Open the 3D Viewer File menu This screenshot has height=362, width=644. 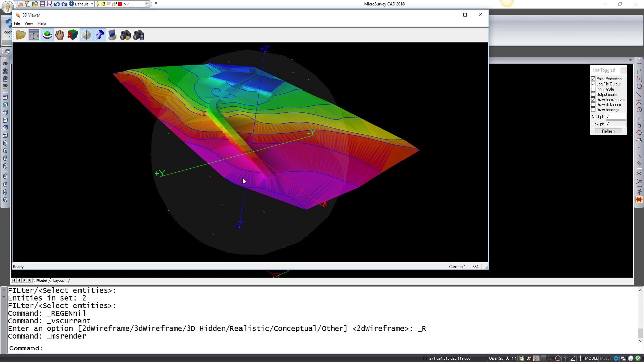[17, 23]
